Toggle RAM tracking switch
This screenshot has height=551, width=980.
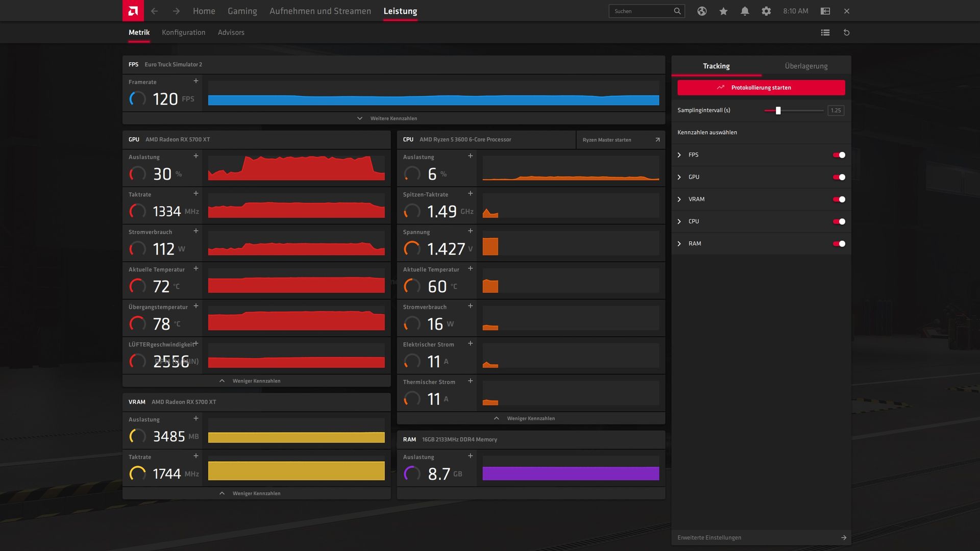tap(839, 244)
